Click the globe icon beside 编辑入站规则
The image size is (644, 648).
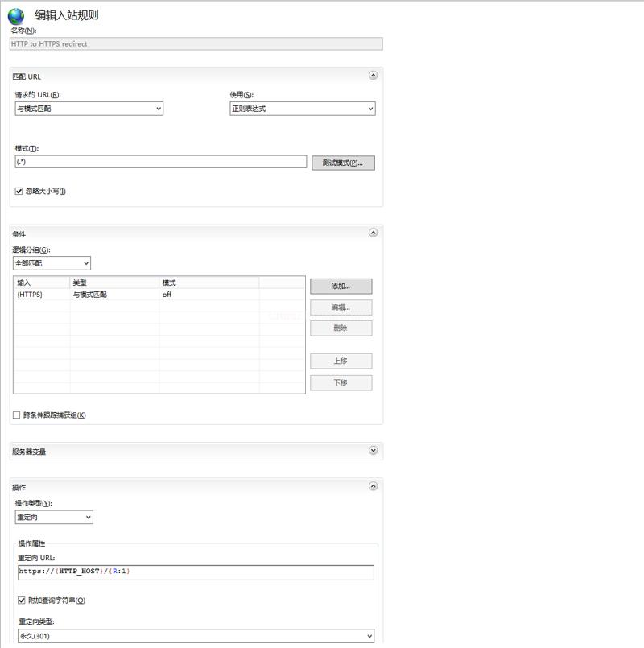pyautogui.click(x=16, y=16)
